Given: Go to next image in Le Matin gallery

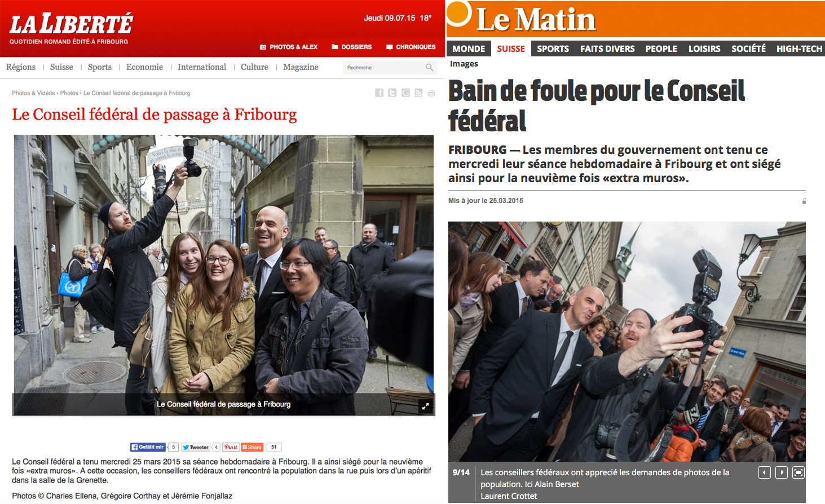Looking at the screenshot, I should click(782, 472).
